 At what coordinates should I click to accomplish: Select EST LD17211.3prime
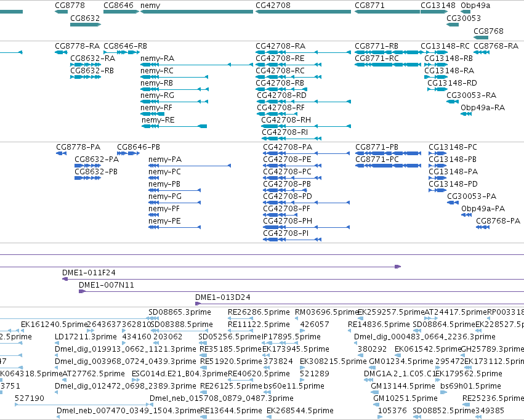86,337
